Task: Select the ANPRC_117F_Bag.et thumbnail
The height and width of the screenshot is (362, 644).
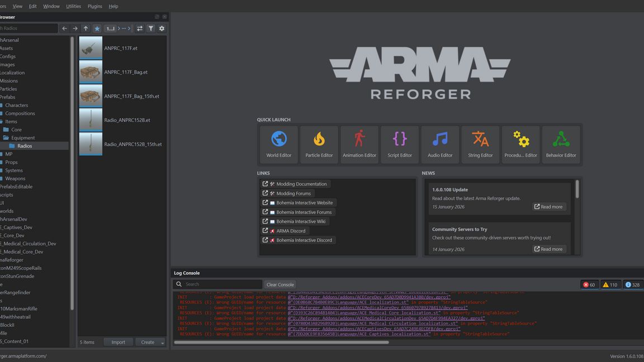Action: pyautogui.click(x=91, y=72)
